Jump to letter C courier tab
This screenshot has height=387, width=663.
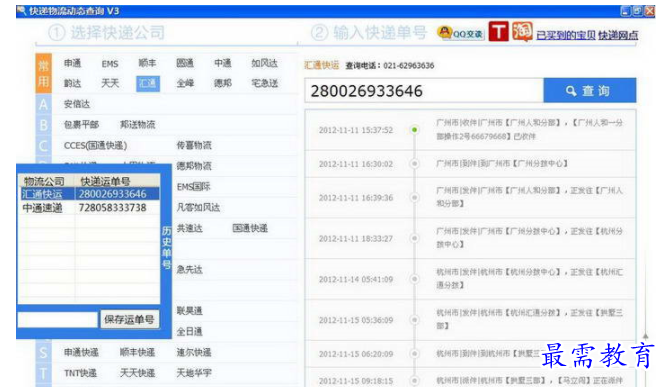44,145
